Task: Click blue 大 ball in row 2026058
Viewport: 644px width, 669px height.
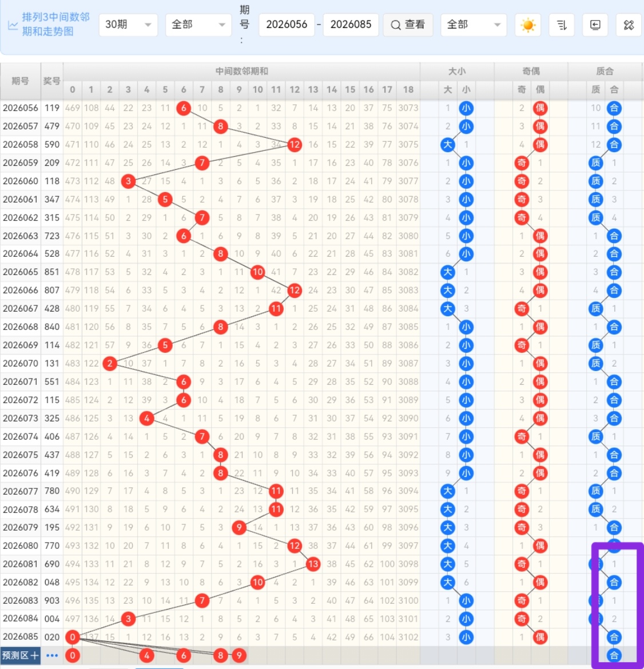Action: 448,145
